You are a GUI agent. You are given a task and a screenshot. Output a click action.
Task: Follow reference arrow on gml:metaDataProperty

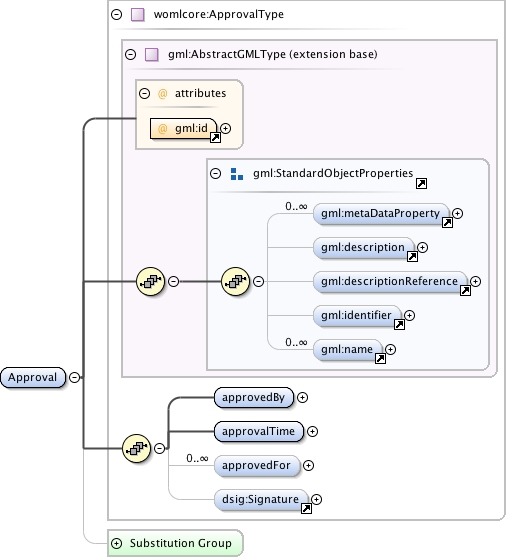[x=447, y=223]
